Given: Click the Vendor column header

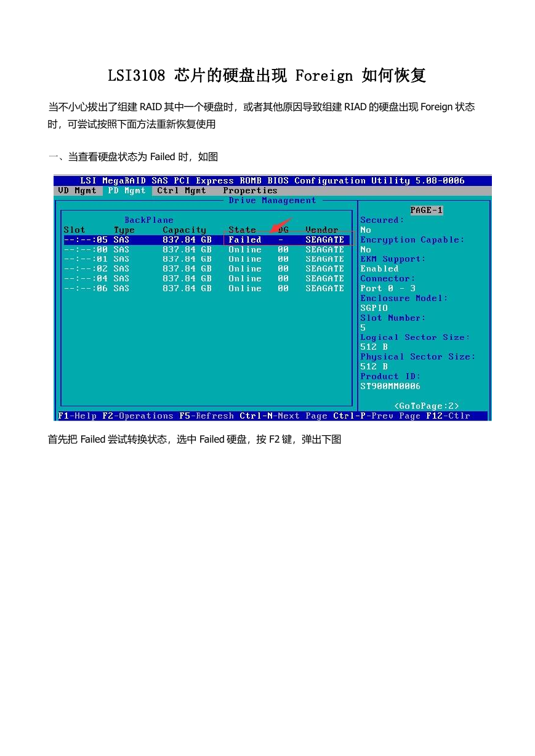Looking at the screenshot, I should click(322, 230).
